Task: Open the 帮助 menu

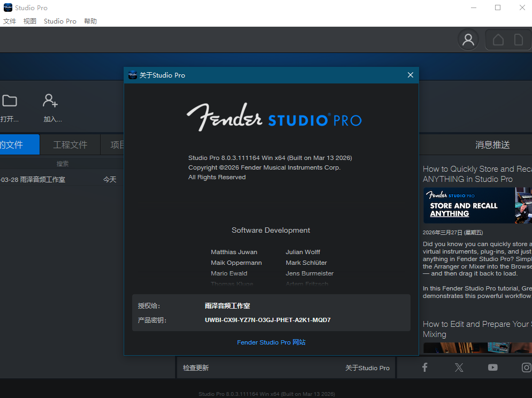Action: (x=90, y=21)
